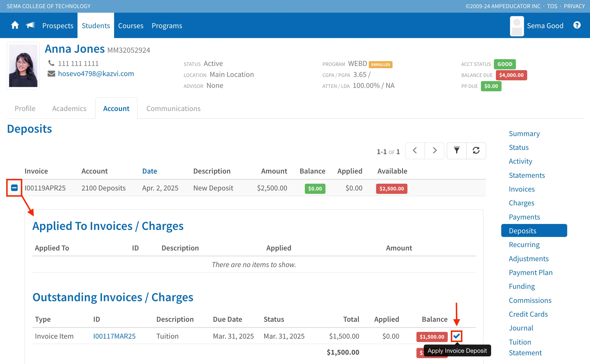This screenshot has width=590, height=364.
Task: Click the Apply Invoice Deposit checkmark
Action: coord(456,336)
